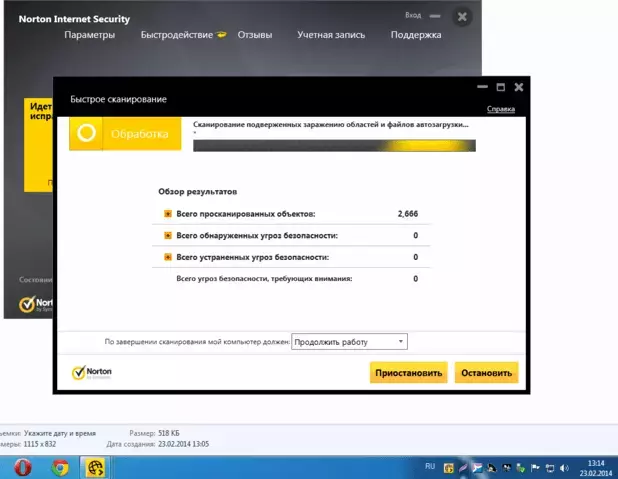Viewport: 618px width, 479px height.
Task: Click the Приостановить button to pause scanning
Action: (x=408, y=373)
